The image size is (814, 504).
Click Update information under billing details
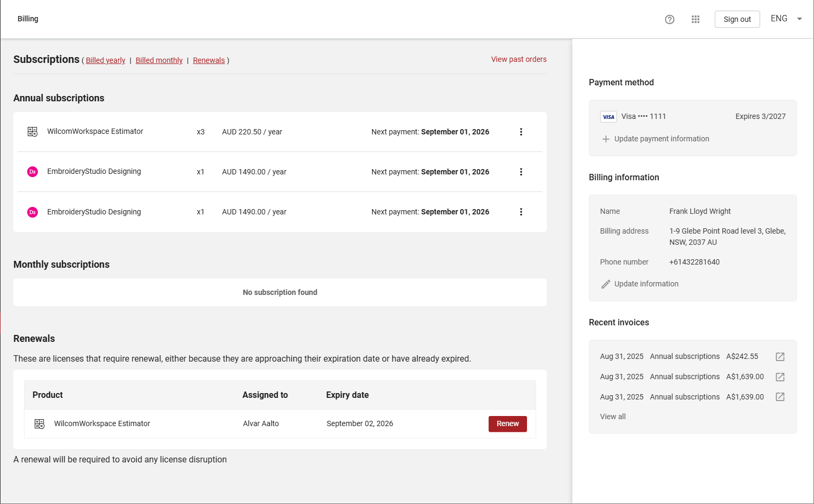coord(647,284)
